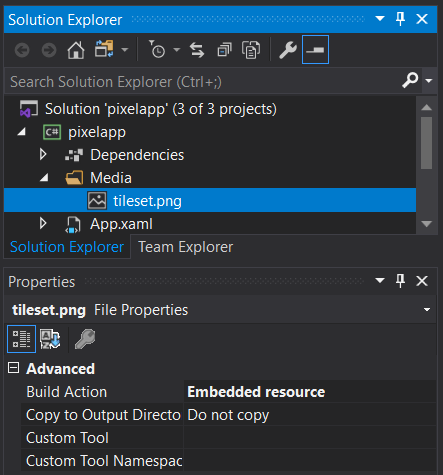Click the Search Solution Explorer field
Image resolution: width=443 pixels, height=475 pixels.
pos(203,82)
